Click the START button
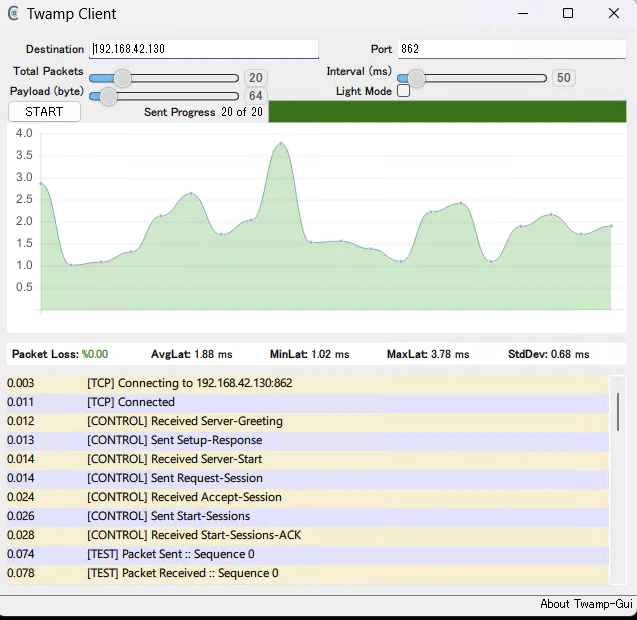The image size is (637, 620). click(x=44, y=112)
